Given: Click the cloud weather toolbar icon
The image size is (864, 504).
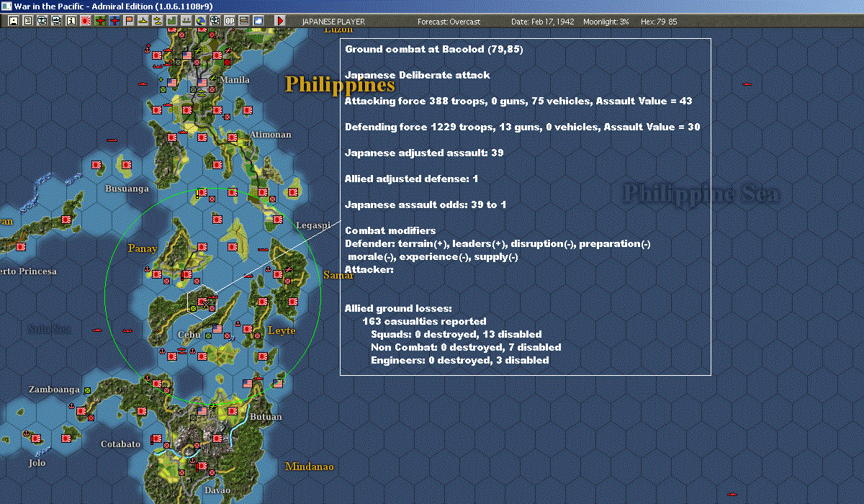Looking at the screenshot, I should click(258, 22).
